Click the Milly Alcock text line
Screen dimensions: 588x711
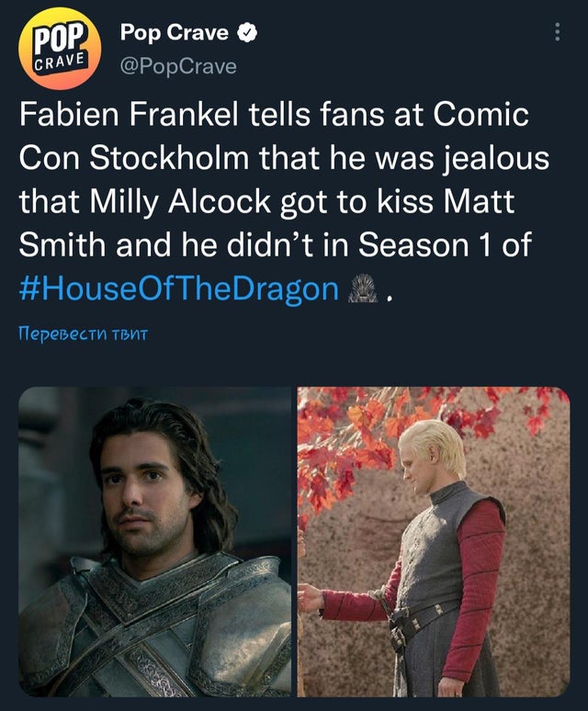point(266,201)
